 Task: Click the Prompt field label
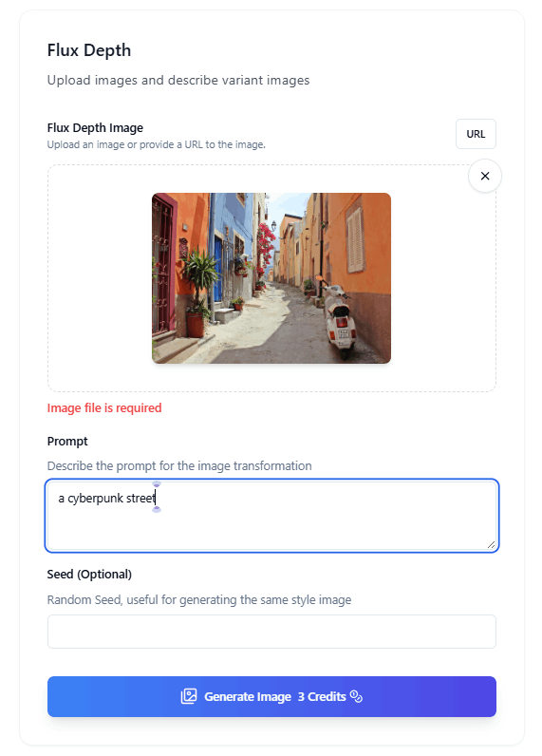(x=67, y=442)
